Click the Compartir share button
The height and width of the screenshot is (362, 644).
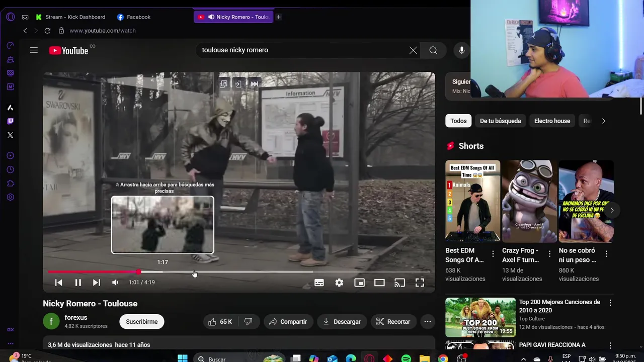coord(288,322)
